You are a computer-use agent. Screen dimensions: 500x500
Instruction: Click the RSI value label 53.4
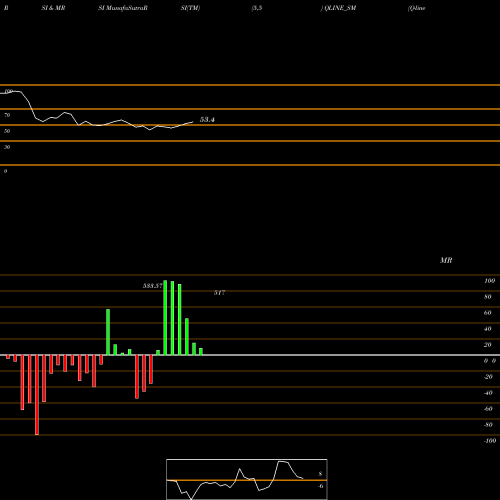coord(207,119)
